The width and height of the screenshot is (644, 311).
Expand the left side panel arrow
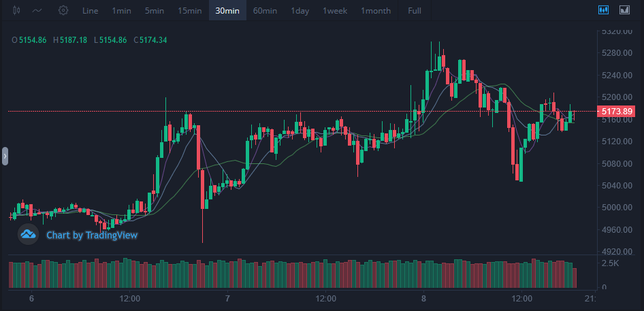[5, 156]
